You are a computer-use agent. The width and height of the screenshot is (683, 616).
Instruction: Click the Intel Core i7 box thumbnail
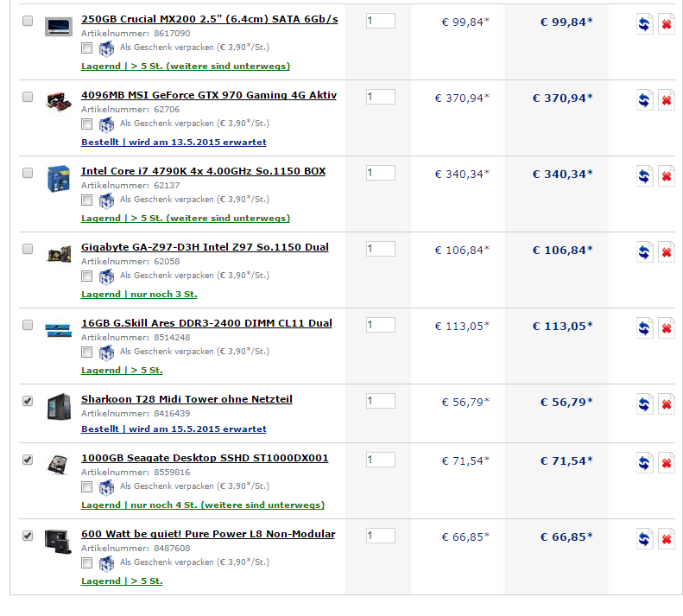click(59, 179)
